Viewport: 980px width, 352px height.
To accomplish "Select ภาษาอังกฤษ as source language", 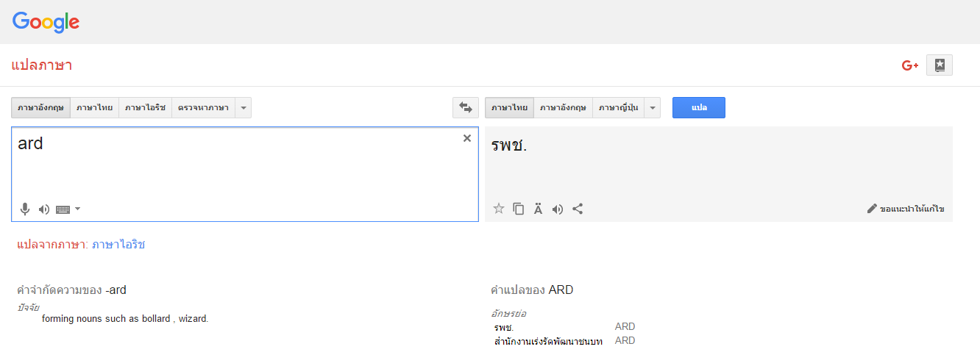I will [x=40, y=107].
